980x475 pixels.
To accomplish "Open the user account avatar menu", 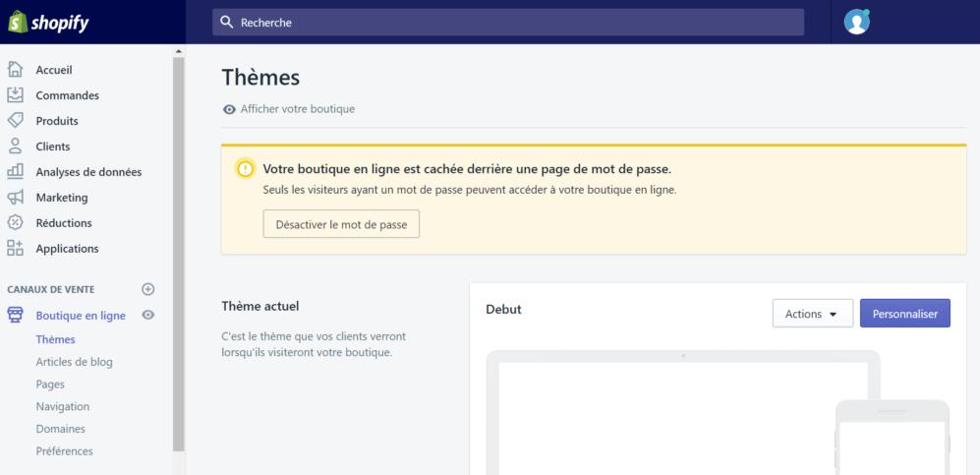I will click(857, 22).
